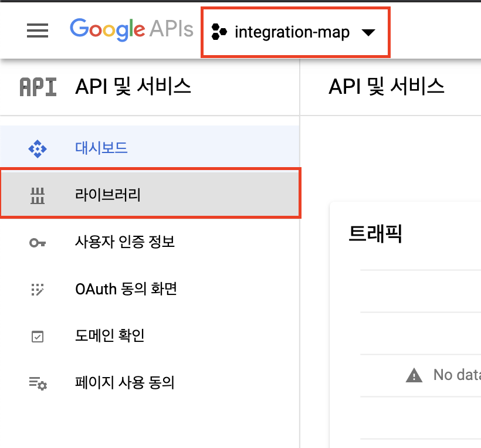Click the OAuth consent screen dotted icon
Screen dimensions: 481x448
pyautogui.click(x=38, y=290)
